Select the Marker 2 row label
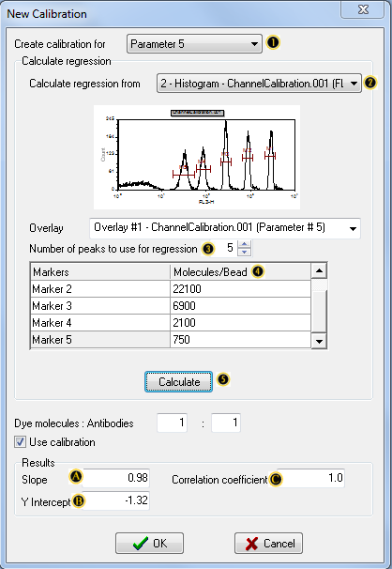 point(100,289)
